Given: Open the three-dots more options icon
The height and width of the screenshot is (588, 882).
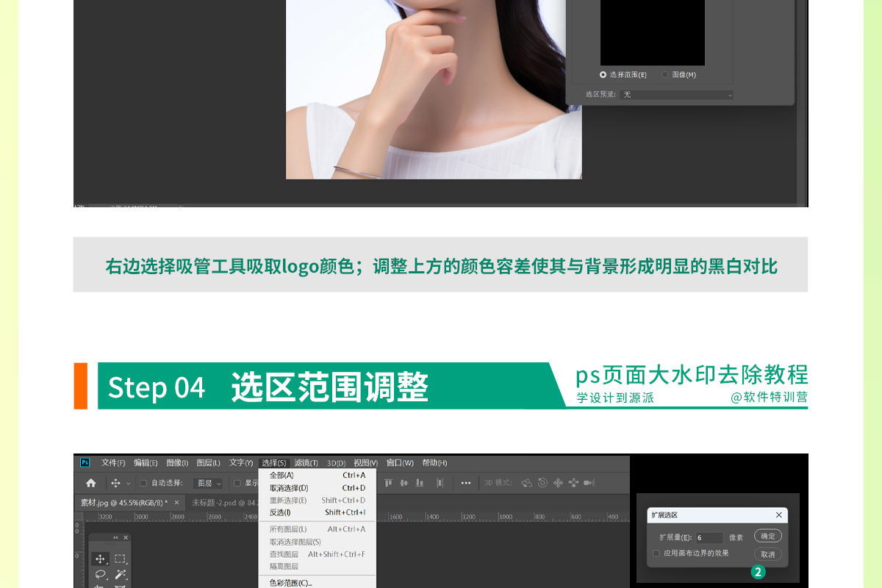Looking at the screenshot, I should click(x=465, y=483).
